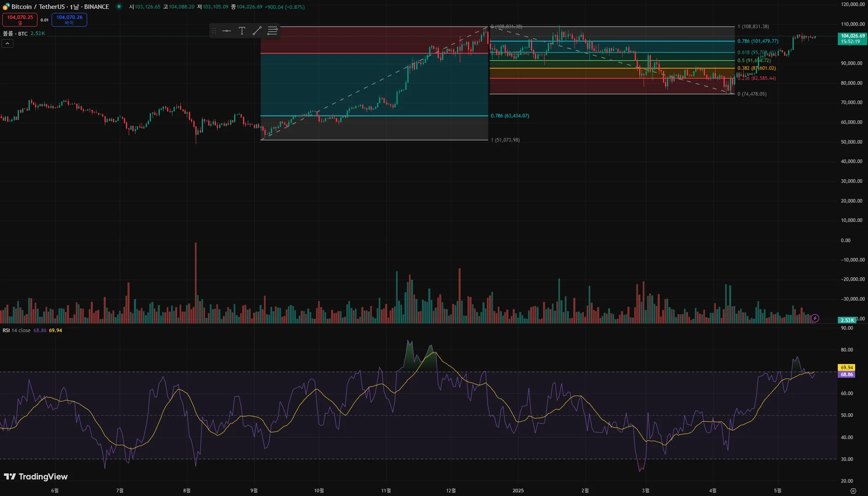Open the Fib retracement levels tool icon

click(272, 31)
